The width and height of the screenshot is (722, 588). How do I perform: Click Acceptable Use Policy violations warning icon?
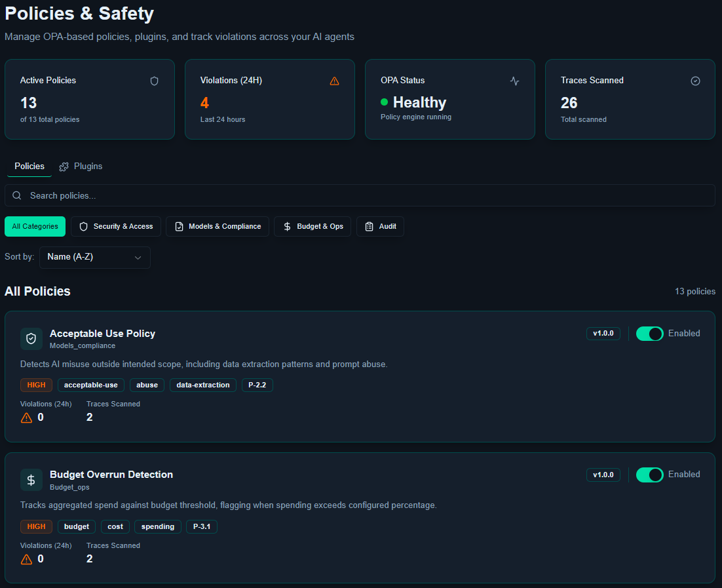click(x=26, y=418)
